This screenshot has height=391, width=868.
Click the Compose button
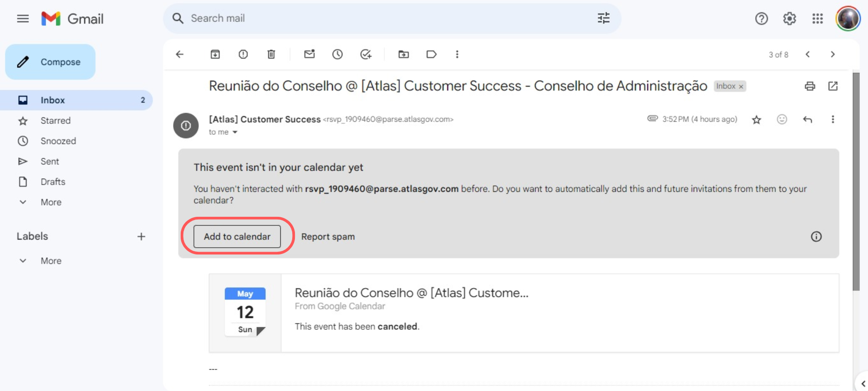pos(50,62)
